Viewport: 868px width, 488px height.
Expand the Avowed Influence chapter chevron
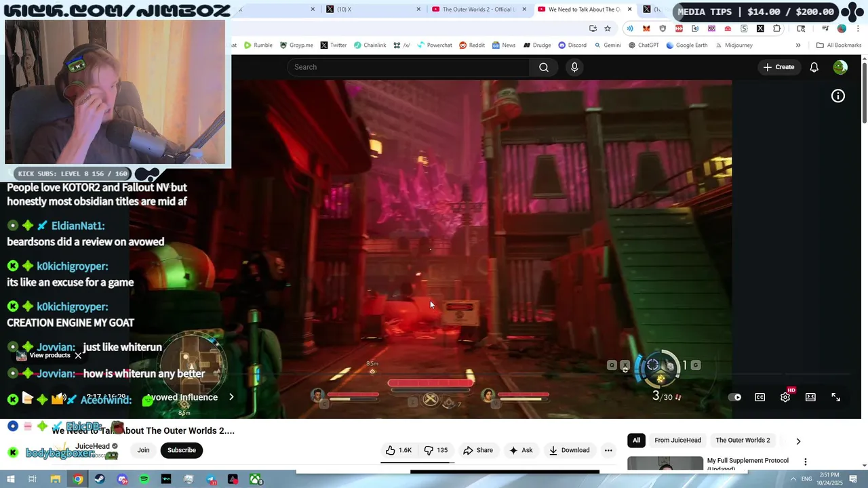[231, 397]
